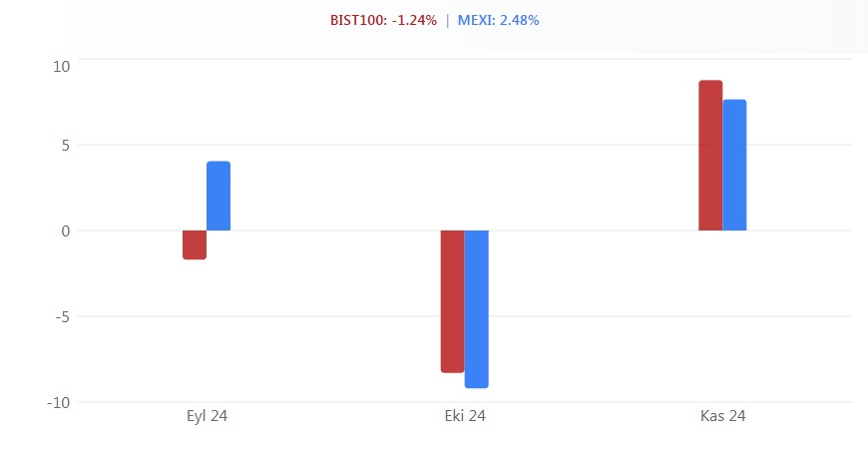Click the separator between the legend entries

point(447,20)
